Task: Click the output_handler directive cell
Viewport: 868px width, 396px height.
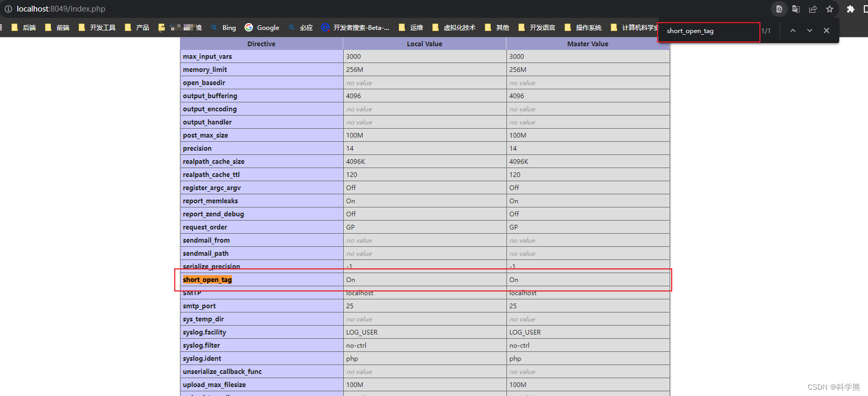Action: (261, 122)
